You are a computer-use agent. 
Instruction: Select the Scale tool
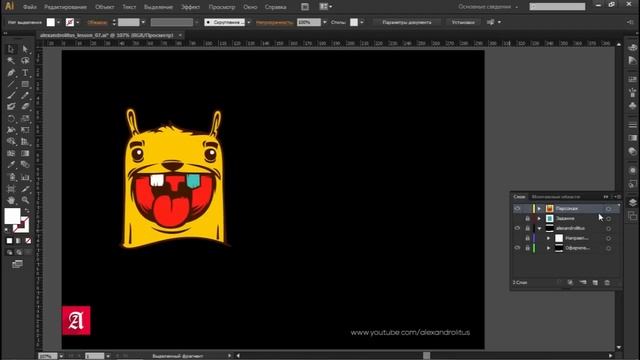(25, 119)
